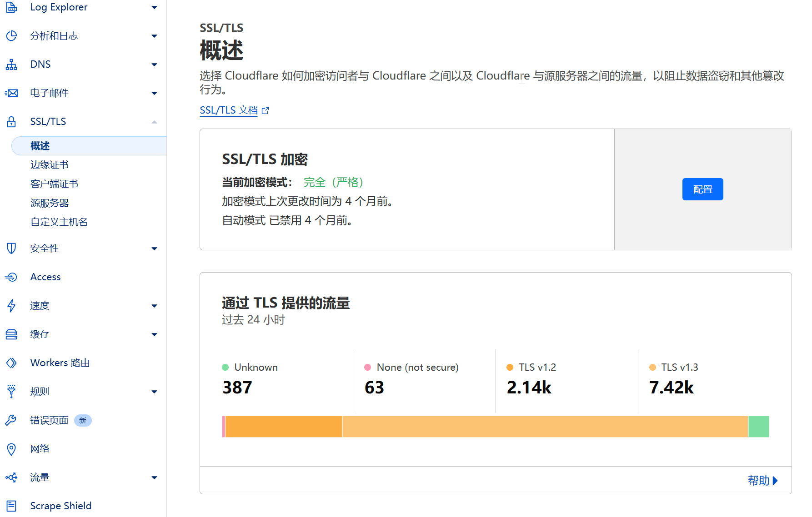Open the Workers 路由 menu item
The width and height of the screenshot is (812, 517).
click(60, 363)
